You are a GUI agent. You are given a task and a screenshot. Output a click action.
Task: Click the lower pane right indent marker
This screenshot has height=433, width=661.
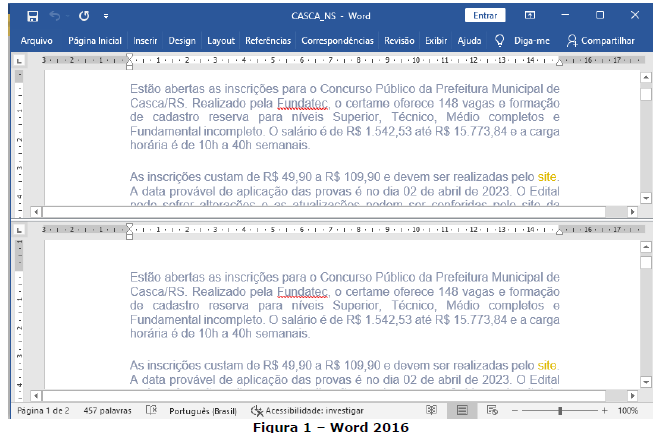tap(559, 232)
